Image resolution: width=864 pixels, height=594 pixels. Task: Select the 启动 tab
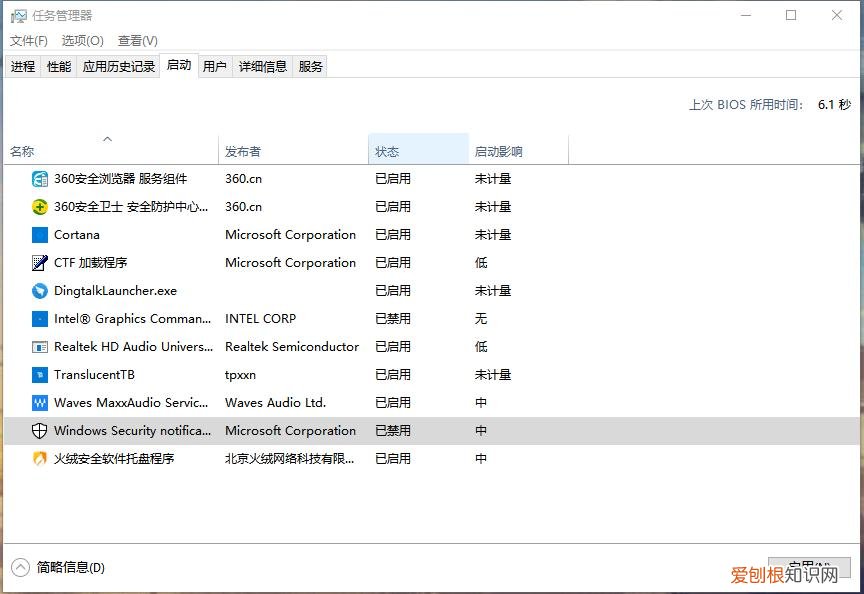click(x=179, y=66)
